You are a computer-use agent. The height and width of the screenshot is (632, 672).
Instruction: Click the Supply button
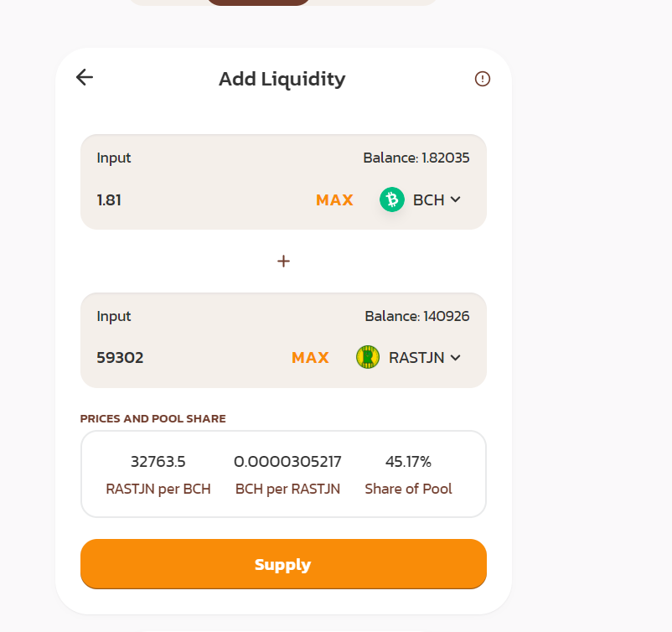point(283,564)
